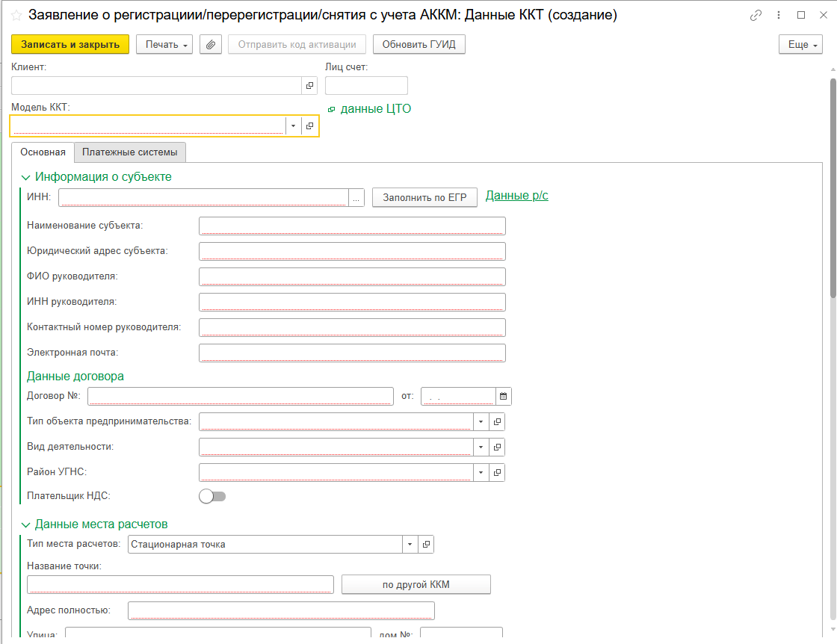Viewport: 837px width, 644px height.
Task: Focus Контактный номер руководителя field
Action: (x=352, y=327)
